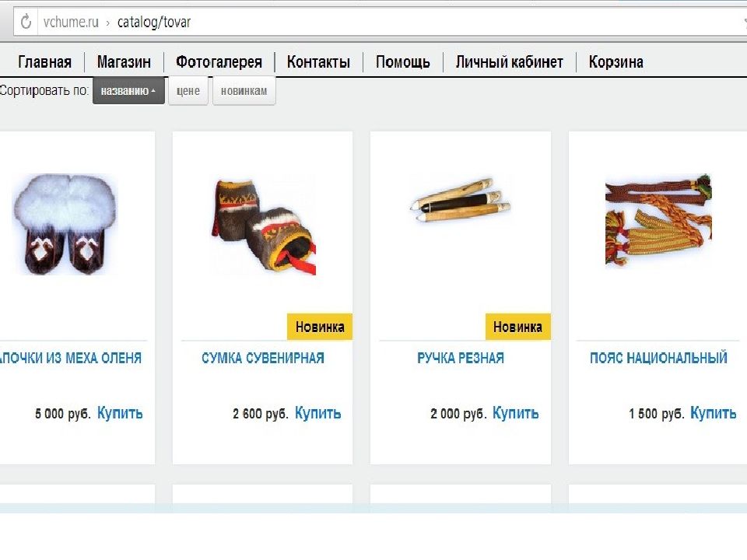This screenshot has width=747, height=560.
Task: Open the souvenir bag product image
Action: (x=264, y=226)
